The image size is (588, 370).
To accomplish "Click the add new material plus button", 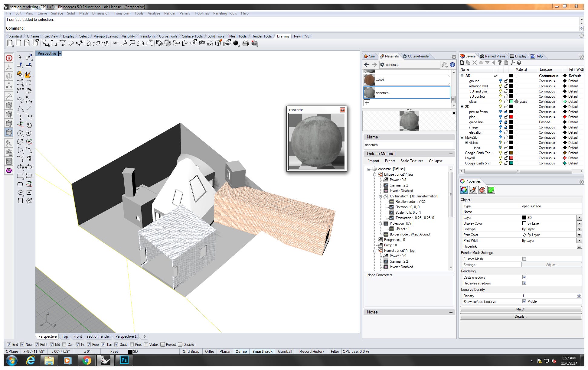I will click(367, 103).
